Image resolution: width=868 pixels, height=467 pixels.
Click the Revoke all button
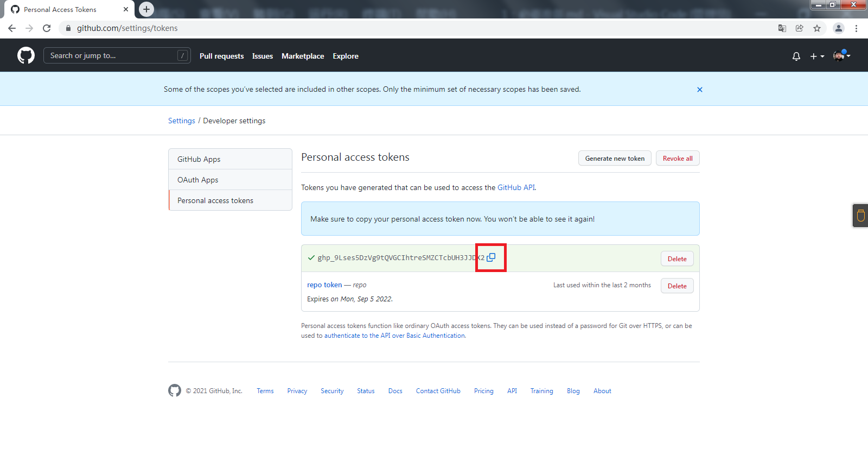[678, 159]
